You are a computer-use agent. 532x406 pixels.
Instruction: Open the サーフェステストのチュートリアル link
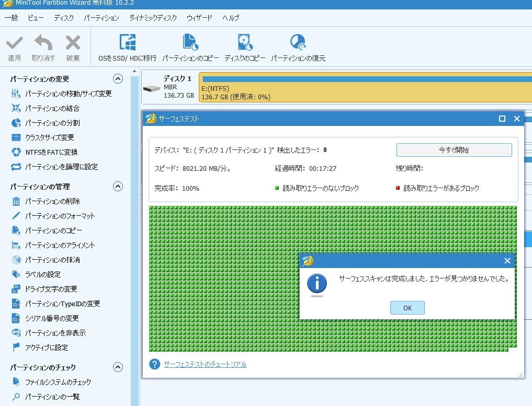205,365
